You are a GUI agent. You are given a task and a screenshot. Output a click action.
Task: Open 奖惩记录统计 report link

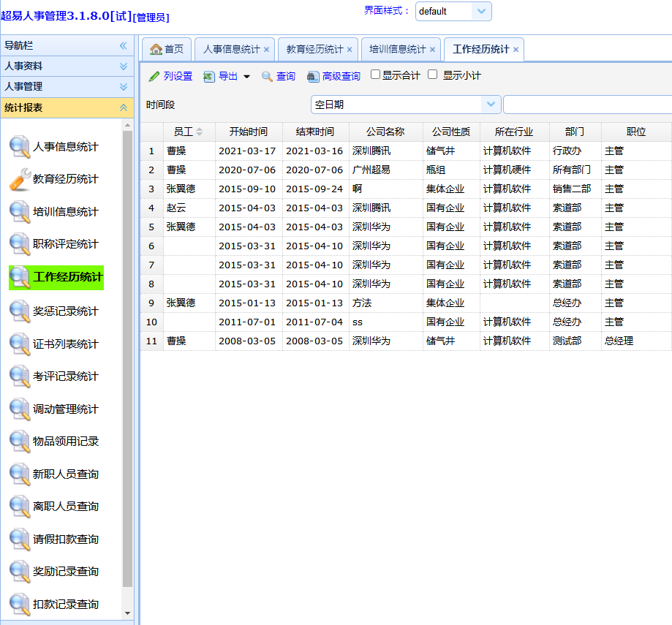click(66, 311)
